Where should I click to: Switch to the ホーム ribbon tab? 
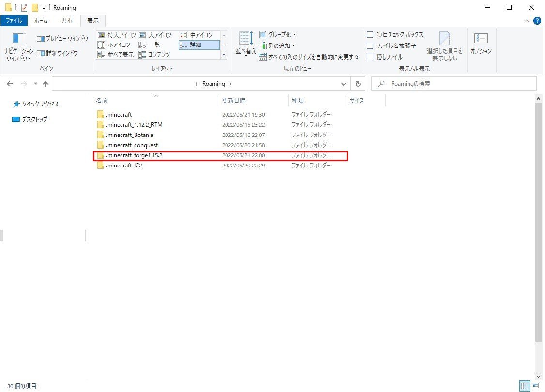tap(41, 21)
